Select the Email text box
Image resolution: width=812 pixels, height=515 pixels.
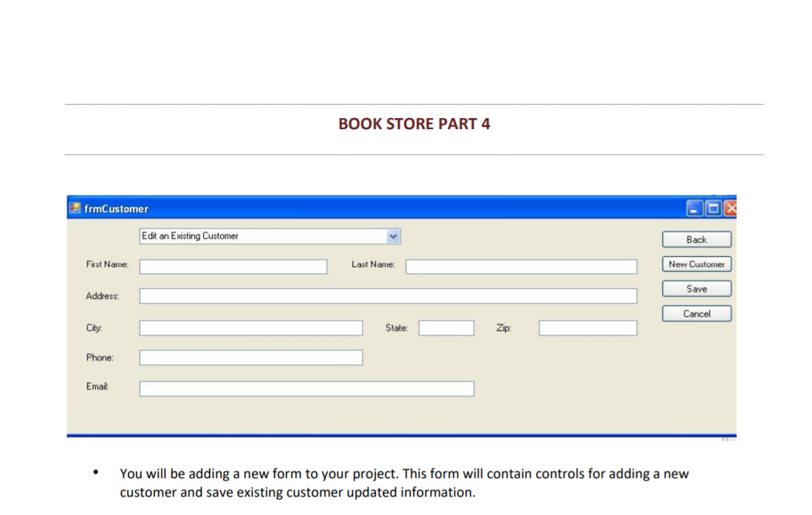(306, 388)
